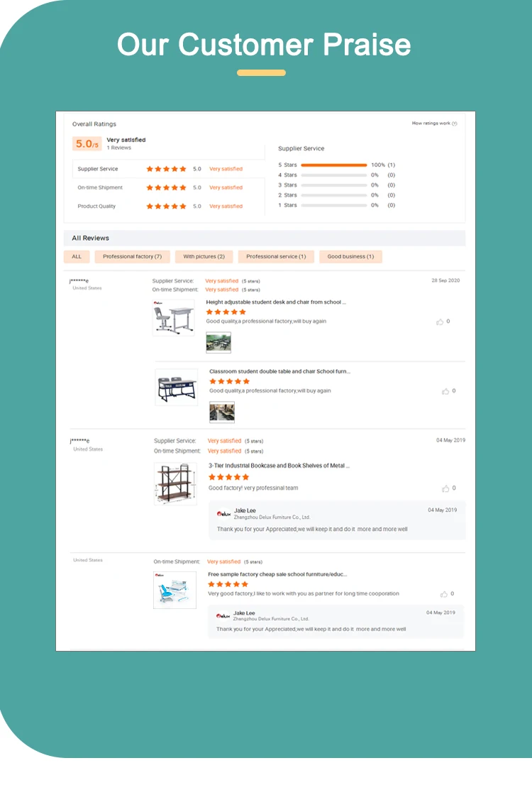Select the Supplier Service rating row
532x785 pixels.
tap(169, 169)
